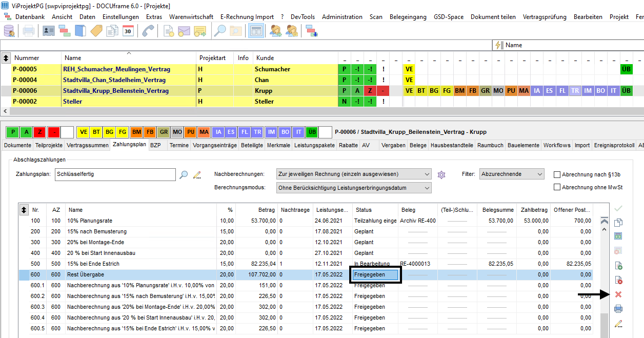Open the Warenwirtschaft menu
The width and height of the screenshot is (644, 338).
point(191,17)
